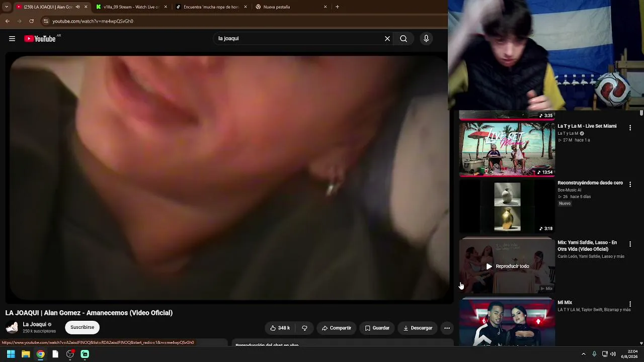This screenshot has width=644, height=362.
Task: Open the system tray microphone indicator
Action: pyautogui.click(x=594, y=354)
